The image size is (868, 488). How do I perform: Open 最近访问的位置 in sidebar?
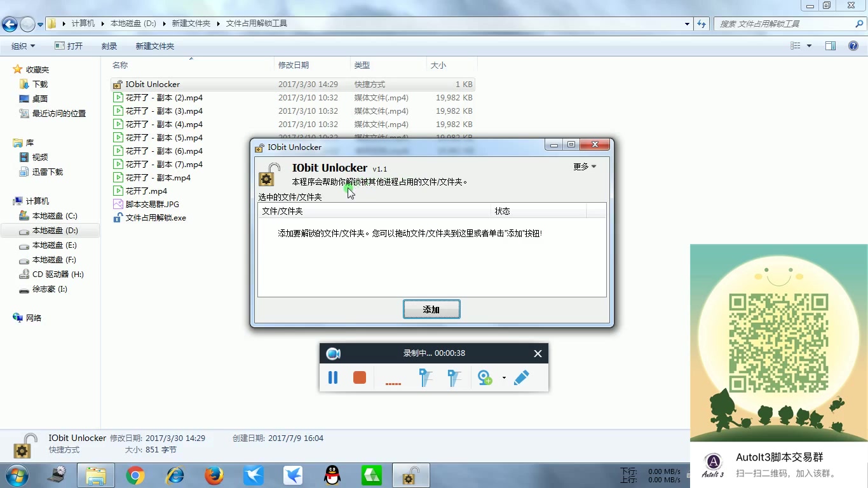point(53,114)
